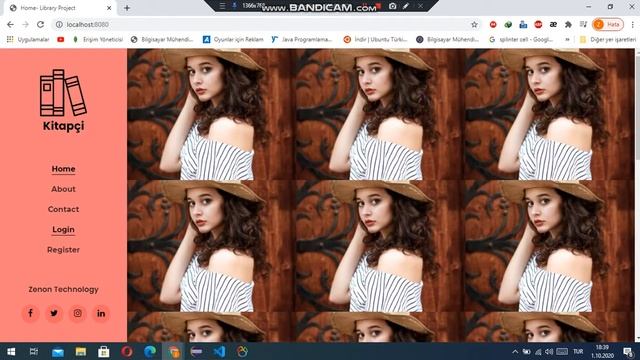The image size is (640, 360).
Task: Click the 'ae' extension icon
Action: click(x=553, y=24)
